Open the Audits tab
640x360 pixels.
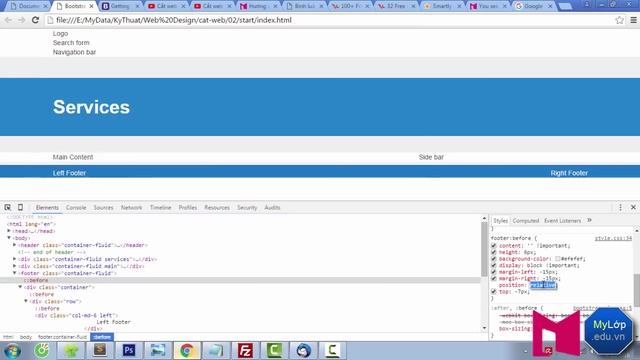(x=272, y=207)
